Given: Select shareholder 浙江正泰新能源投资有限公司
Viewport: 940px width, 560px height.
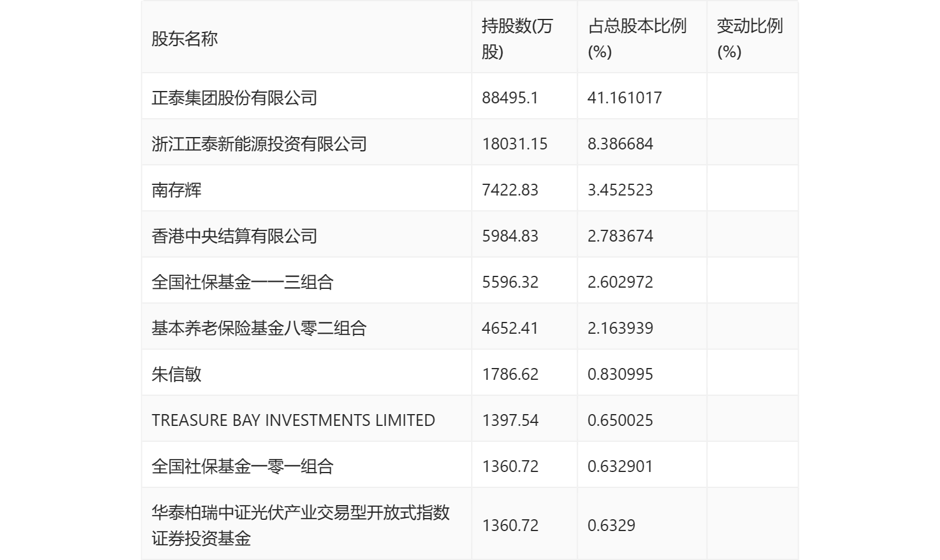Looking at the screenshot, I should (259, 144).
